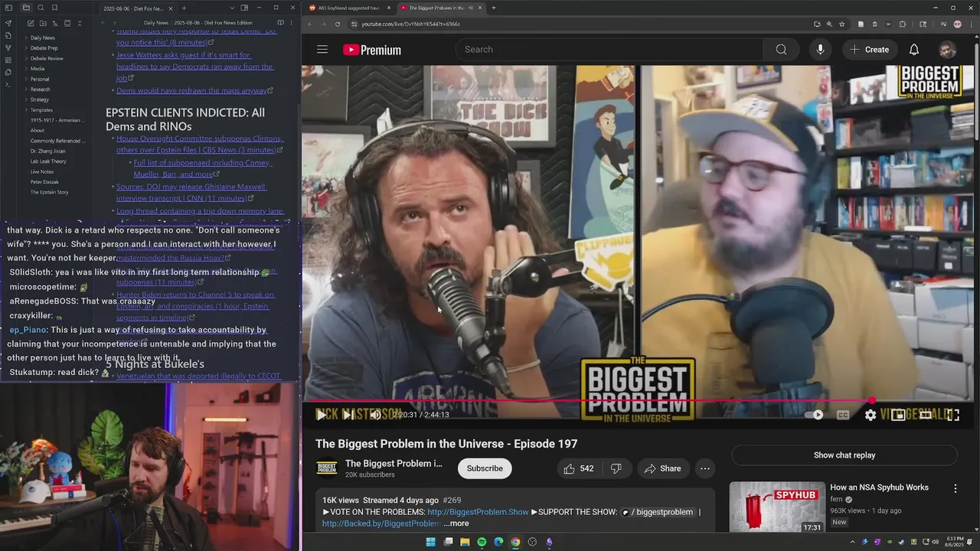Search with voice microphone button
Screen dimensions: 980x551
tap(820, 50)
